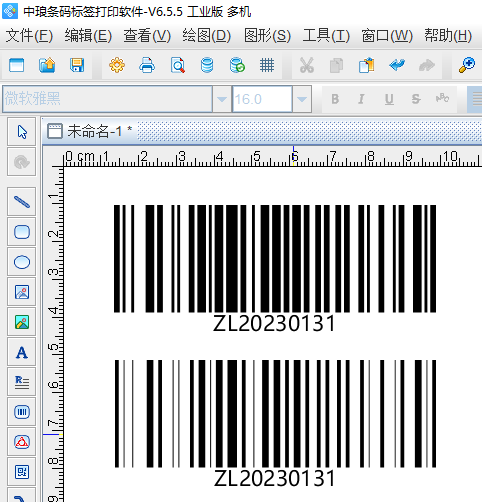This screenshot has width=482, height=502.
Task: Select the text tool letter A
Action: (22, 352)
